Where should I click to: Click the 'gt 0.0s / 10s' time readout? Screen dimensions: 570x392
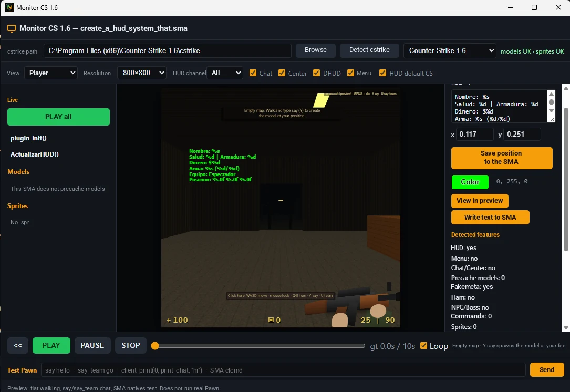click(x=392, y=346)
